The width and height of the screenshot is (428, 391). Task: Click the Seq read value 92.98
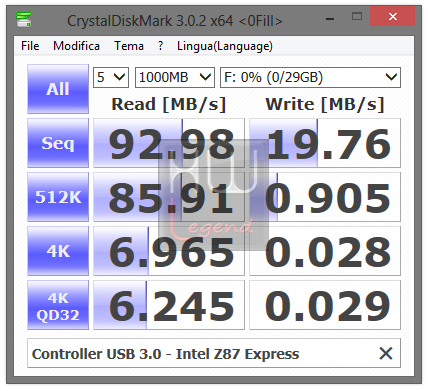(169, 143)
